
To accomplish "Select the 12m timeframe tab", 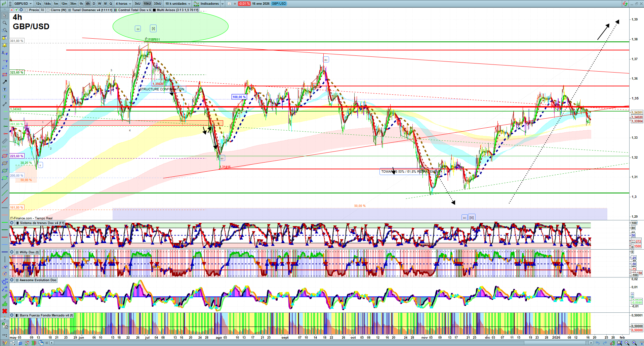I will click(64, 4).
